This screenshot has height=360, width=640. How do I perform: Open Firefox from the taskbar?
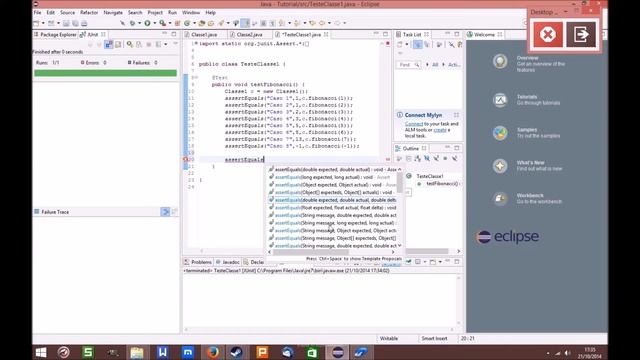213,352
